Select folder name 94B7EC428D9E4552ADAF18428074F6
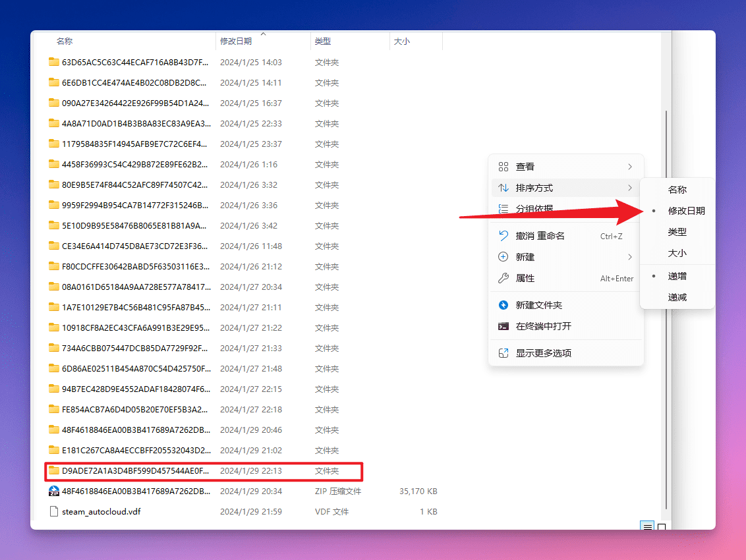 136,389
